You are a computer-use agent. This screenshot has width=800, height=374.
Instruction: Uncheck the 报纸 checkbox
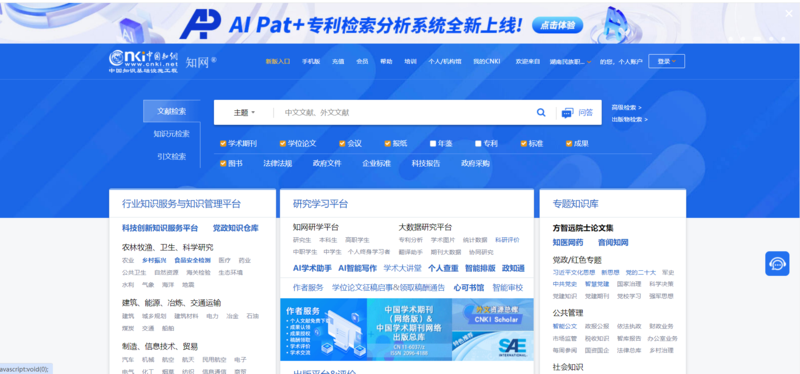click(x=387, y=144)
